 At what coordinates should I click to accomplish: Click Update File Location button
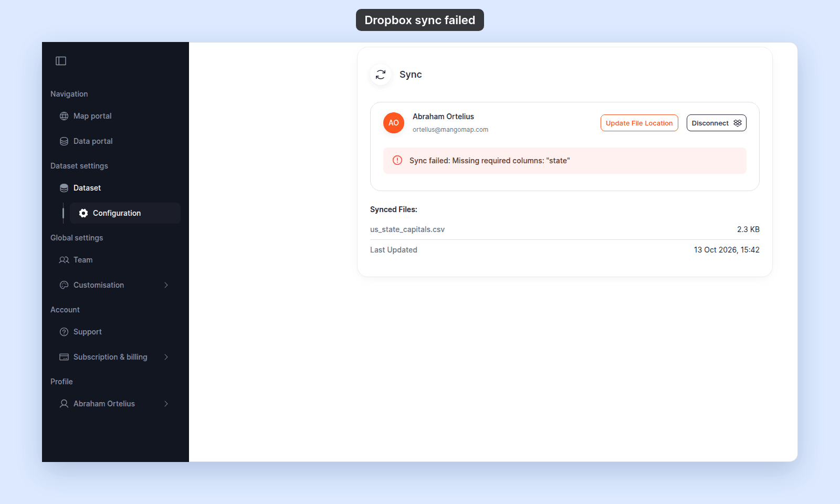[x=639, y=123]
